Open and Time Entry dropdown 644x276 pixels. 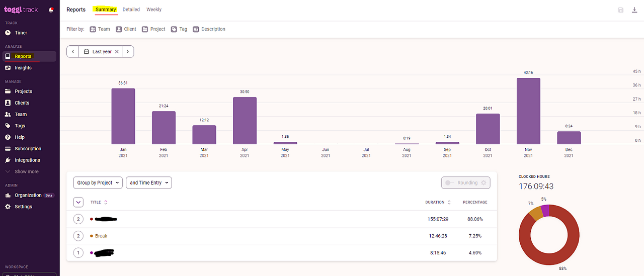click(149, 182)
